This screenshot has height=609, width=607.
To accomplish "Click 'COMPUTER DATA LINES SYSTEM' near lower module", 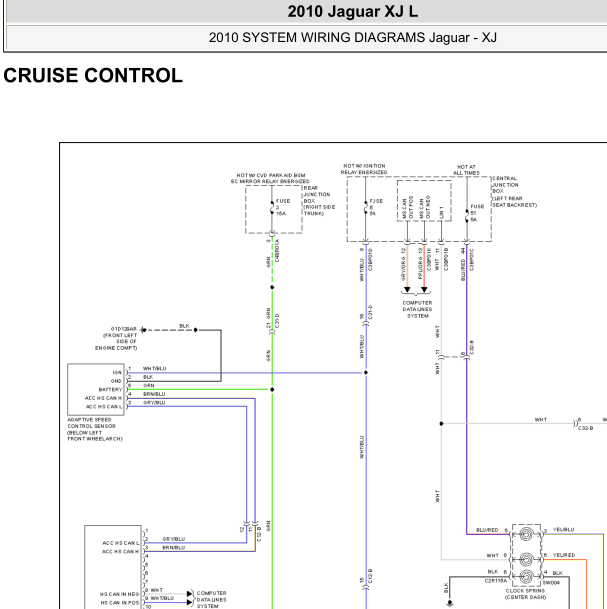I will pyautogui.click(x=211, y=600).
